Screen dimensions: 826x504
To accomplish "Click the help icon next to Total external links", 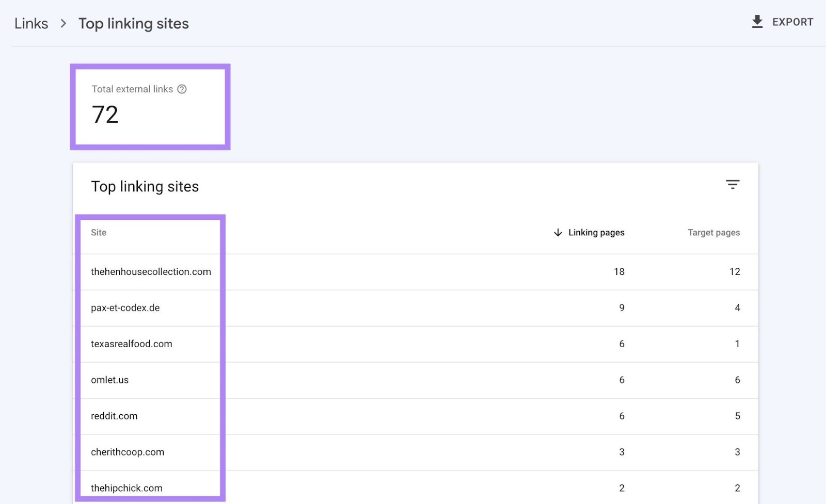I will pos(182,89).
